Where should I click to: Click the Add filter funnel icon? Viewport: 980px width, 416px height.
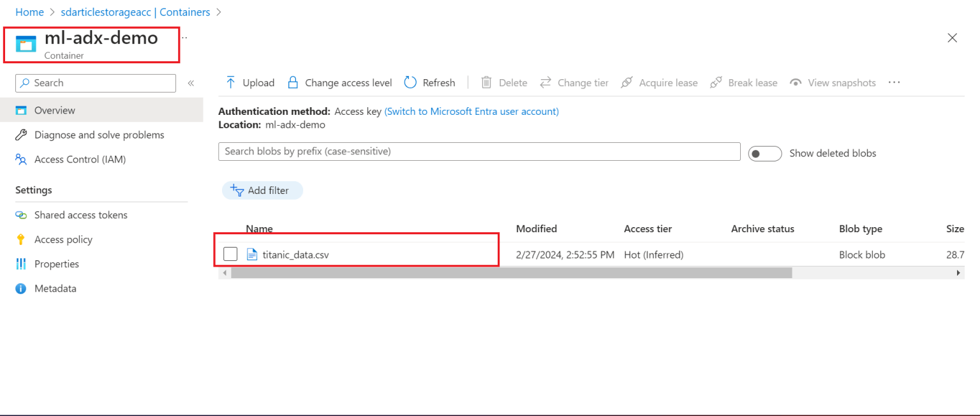237,190
